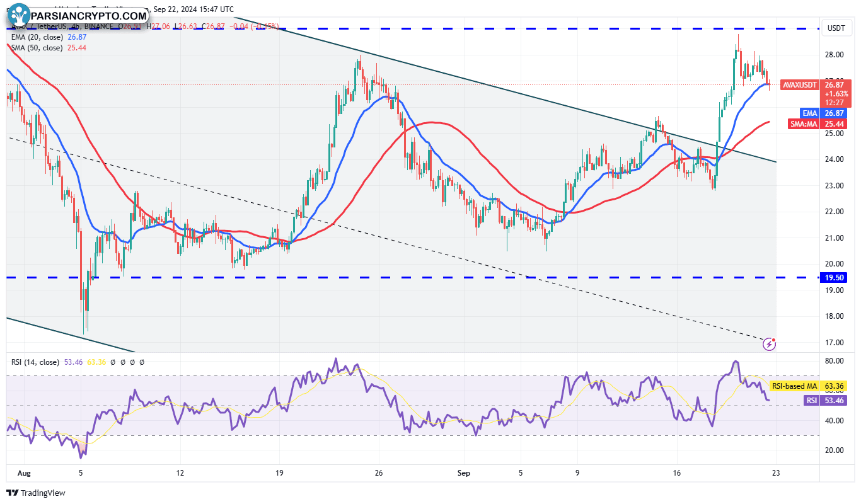The image size is (861, 504).
Task: Click the EMA value 26.87 in legend
Action: (76, 37)
